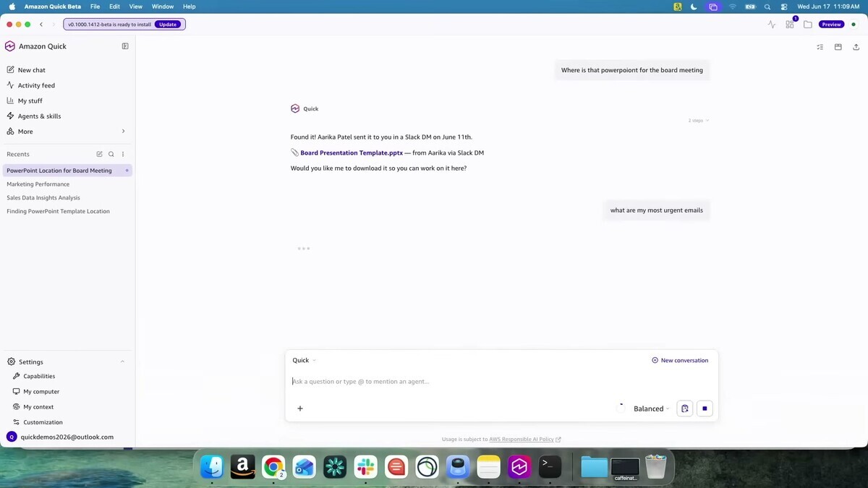
Task: Open Notes app from the Dock
Action: tap(488, 467)
